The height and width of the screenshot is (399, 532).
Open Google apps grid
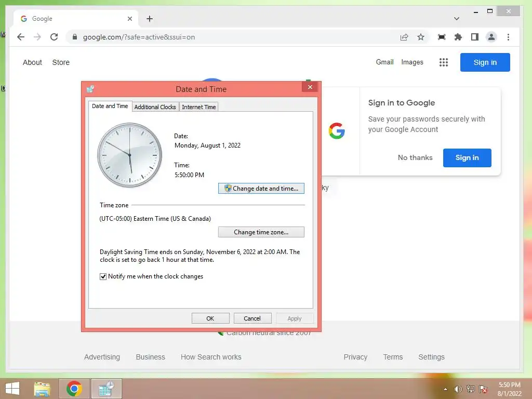pyautogui.click(x=444, y=62)
